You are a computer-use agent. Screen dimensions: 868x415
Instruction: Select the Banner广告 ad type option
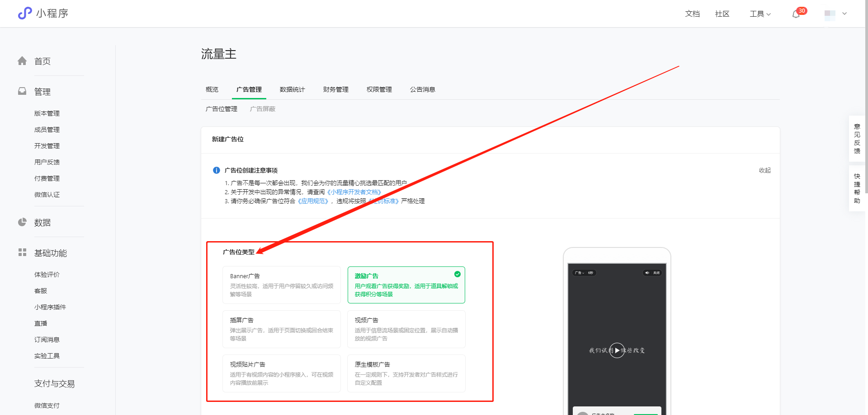coord(281,284)
